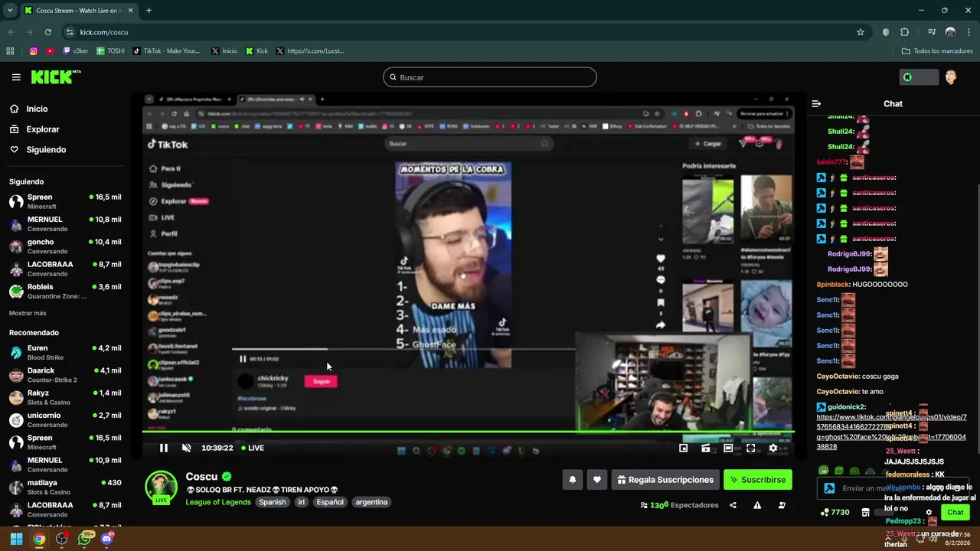The width and height of the screenshot is (980, 551).
Task: Open Spreen's Minecraft channel in Siguiendo
Action: tap(65, 201)
